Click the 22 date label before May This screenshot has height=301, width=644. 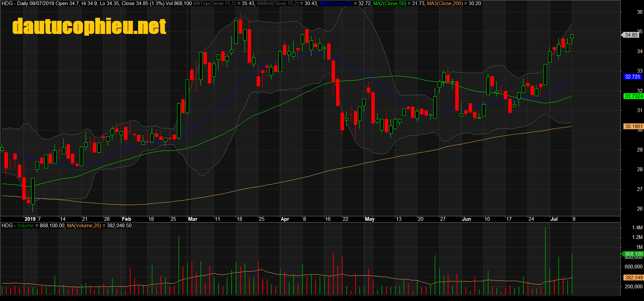tap(346, 219)
